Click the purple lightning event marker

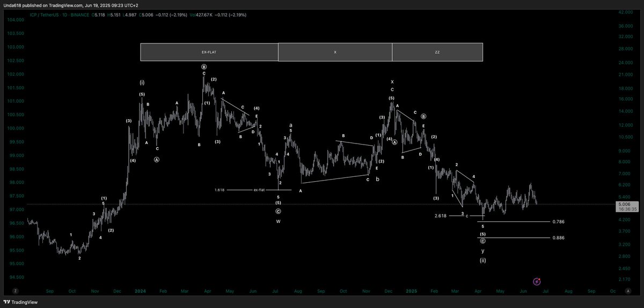point(537,281)
